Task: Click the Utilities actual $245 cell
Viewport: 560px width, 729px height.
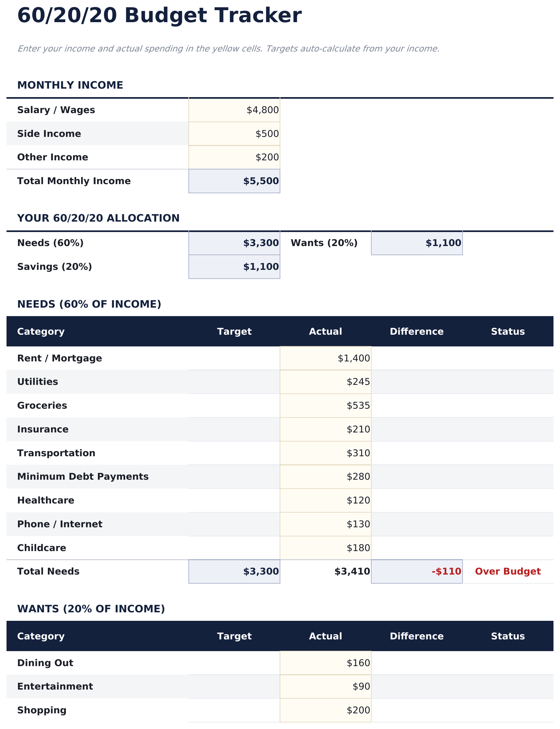Action: (325, 382)
